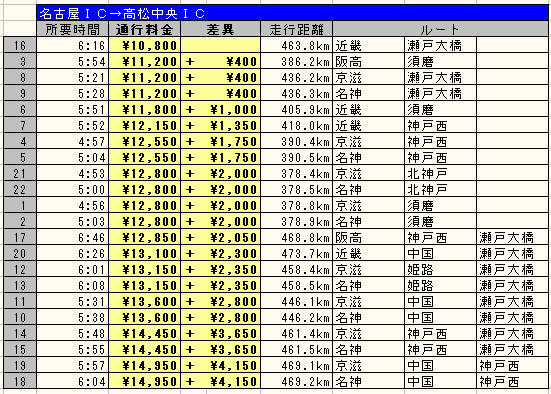The image size is (551, 394).
Task: Select the toll cell ¥11,800
Action: click(x=145, y=109)
